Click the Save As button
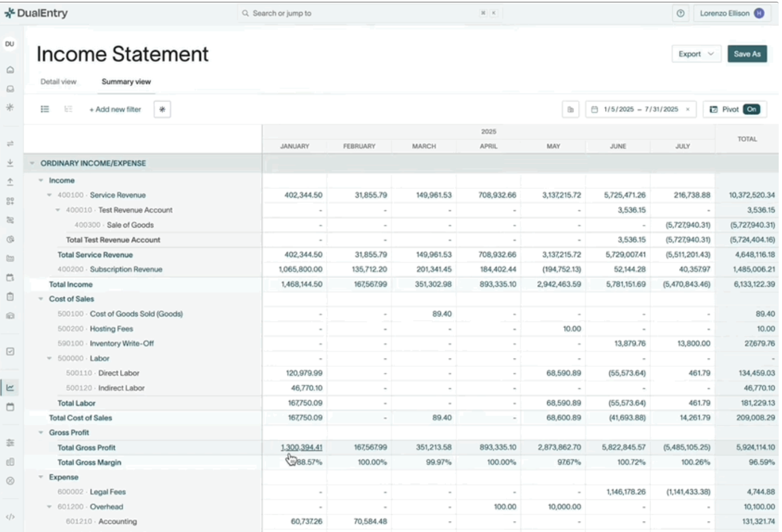This screenshot has width=782, height=532. click(x=747, y=54)
